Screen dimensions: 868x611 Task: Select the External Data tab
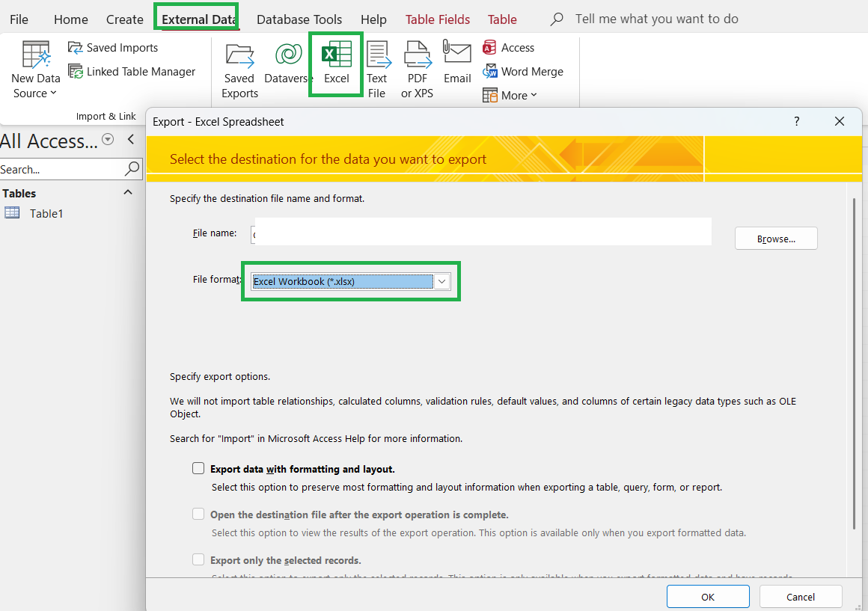198,19
